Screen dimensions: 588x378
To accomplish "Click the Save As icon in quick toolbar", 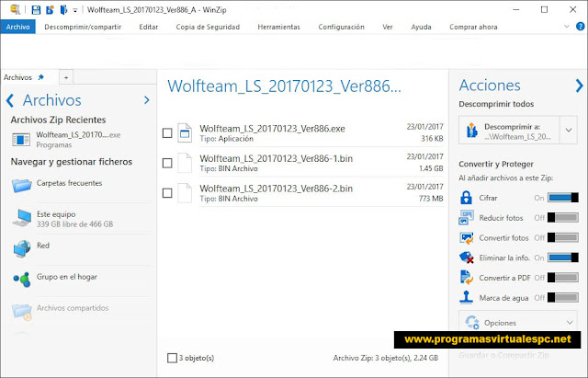I will pyautogui.click(x=50, y=10).
